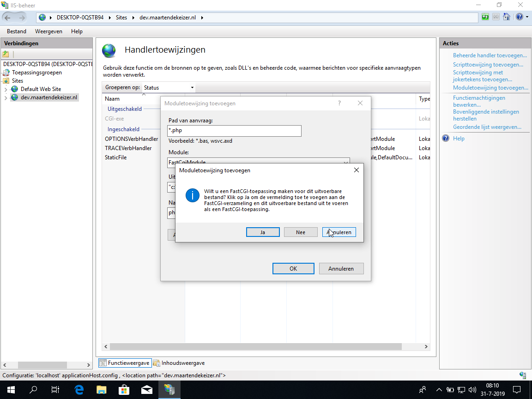Select the OPTIONSVerbHandler row
The image size is (532, 399).
[x=131, y=139]
